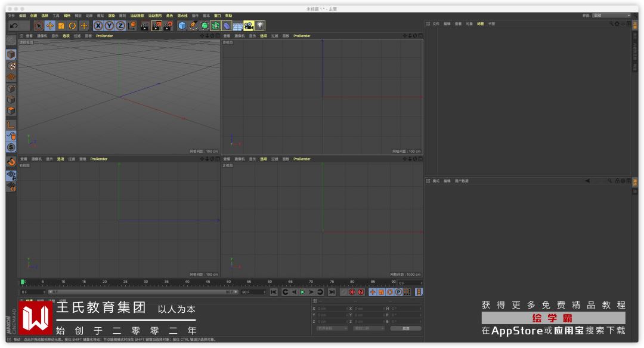This screenshot has width=644, height=348.
Task: Click the Undo arrow icon
Action: (x=14, y=26)
